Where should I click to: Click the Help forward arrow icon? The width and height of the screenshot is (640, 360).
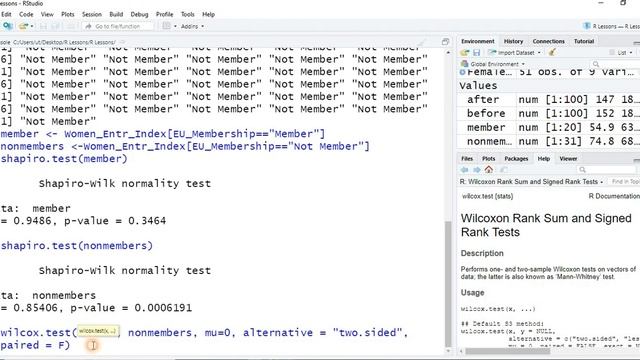(x=476, y=170)
